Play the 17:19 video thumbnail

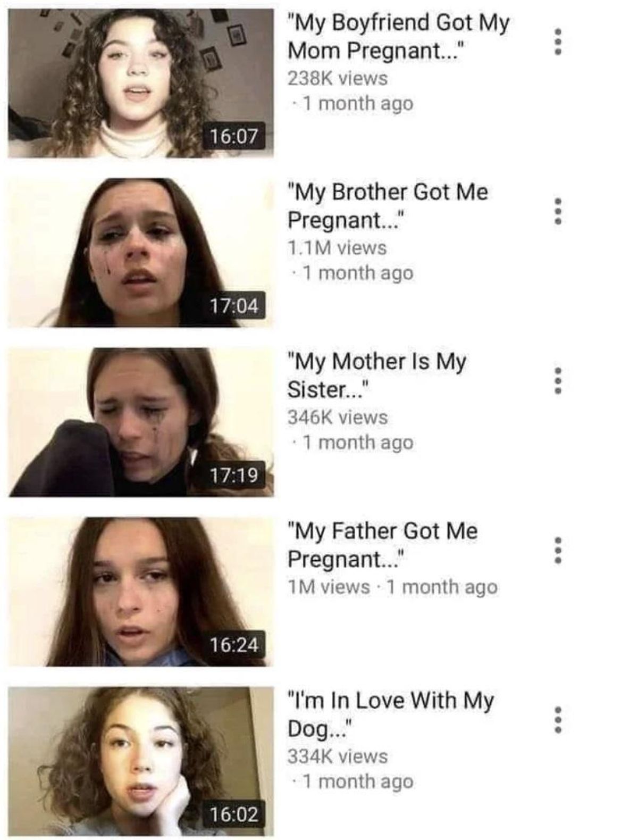tap(141, 422)
